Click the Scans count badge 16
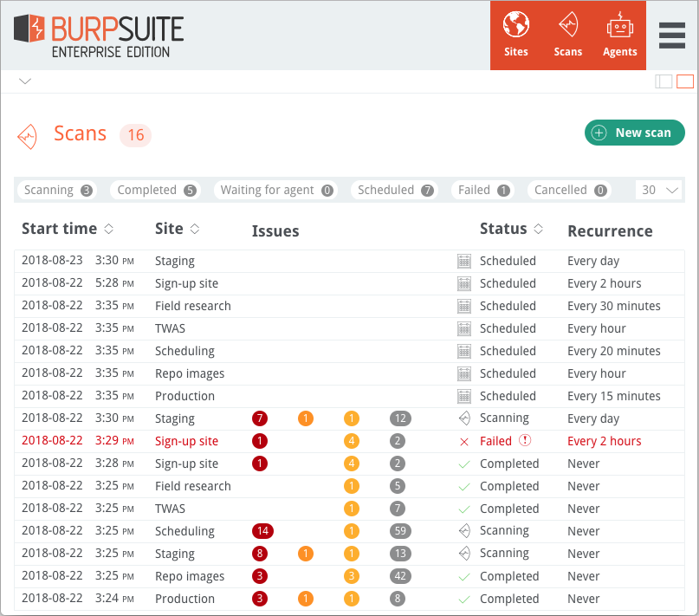Image resolution: width=699 pixels, height=616 pixels. click(x=135, y=135)
